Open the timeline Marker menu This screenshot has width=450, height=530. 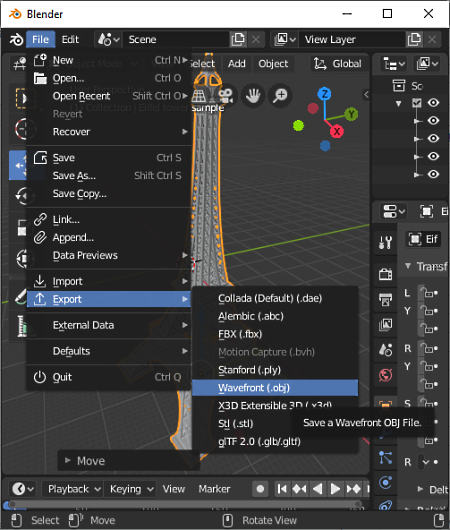point(214,489)
